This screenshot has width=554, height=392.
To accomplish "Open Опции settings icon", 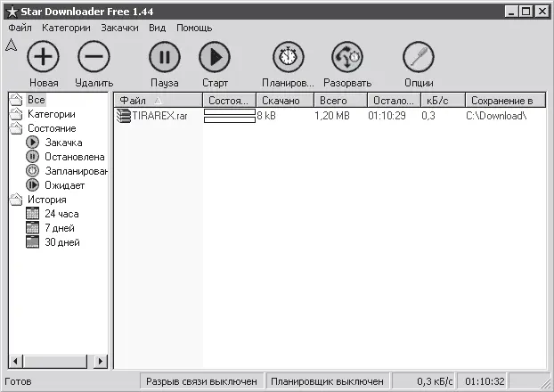I will (418, 59).
